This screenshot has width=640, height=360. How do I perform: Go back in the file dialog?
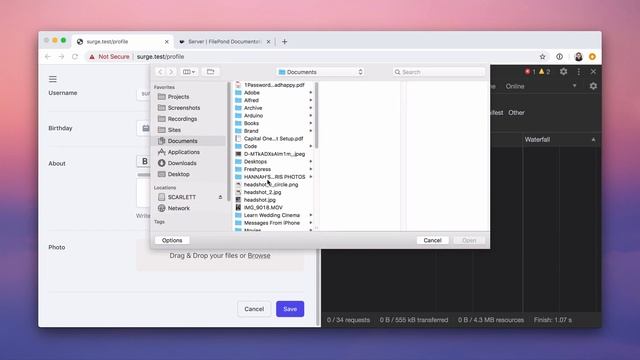click(160, 72)
